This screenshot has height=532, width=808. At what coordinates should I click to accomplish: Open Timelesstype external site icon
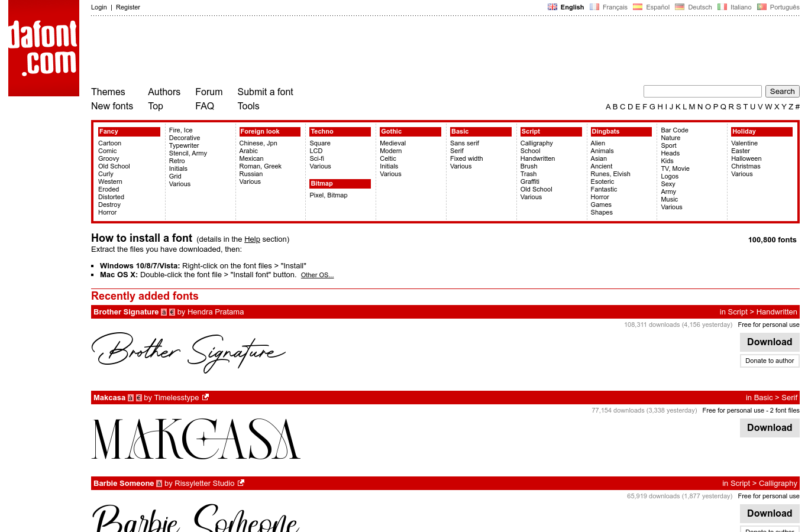(x=205, y=397)
